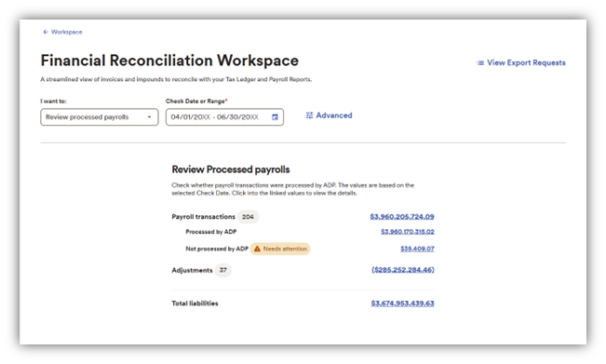This screenshot has height=364, width=606.
Task: Click the back arrow icon beside Workspace
Action: pyautogui.click(x=46, y=32)
